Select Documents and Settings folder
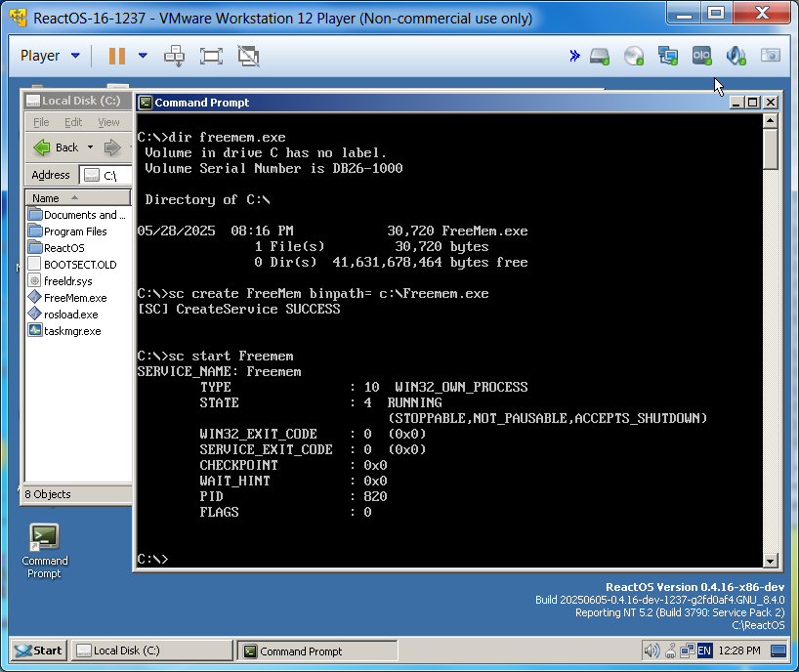This screenshot has width=799, height=672. tap(77, 215)
